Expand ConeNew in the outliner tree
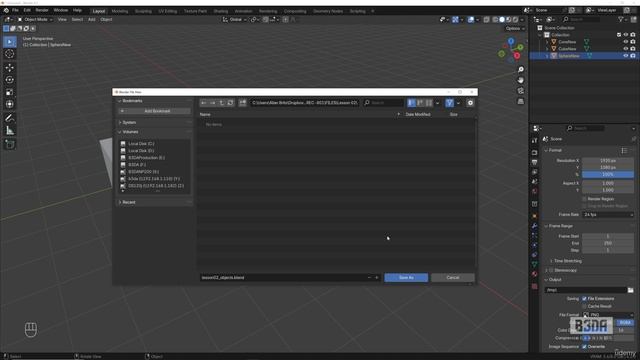Image resolution: width=640 pixels, height=360 pixels. (x=547, y=42)
